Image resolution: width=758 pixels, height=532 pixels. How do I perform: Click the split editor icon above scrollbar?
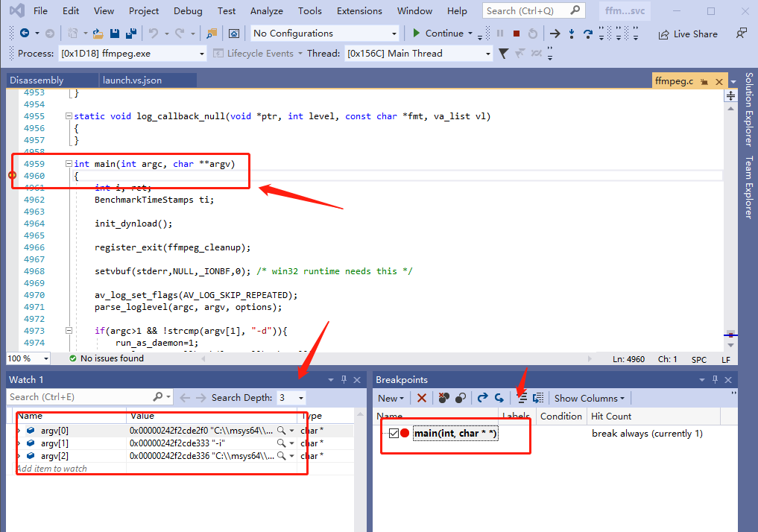[x=730, y=95]
